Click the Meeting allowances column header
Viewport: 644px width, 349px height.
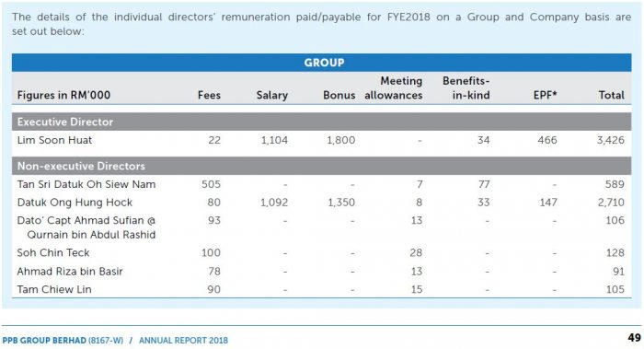394,88
